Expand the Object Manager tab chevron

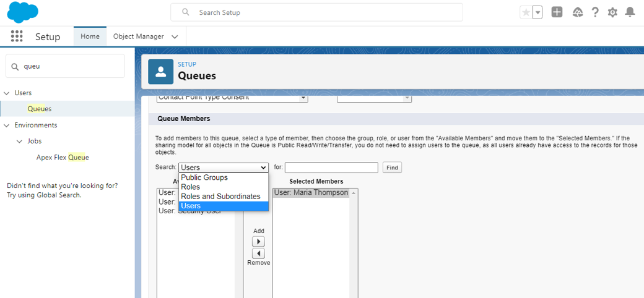tap(175, 36)
